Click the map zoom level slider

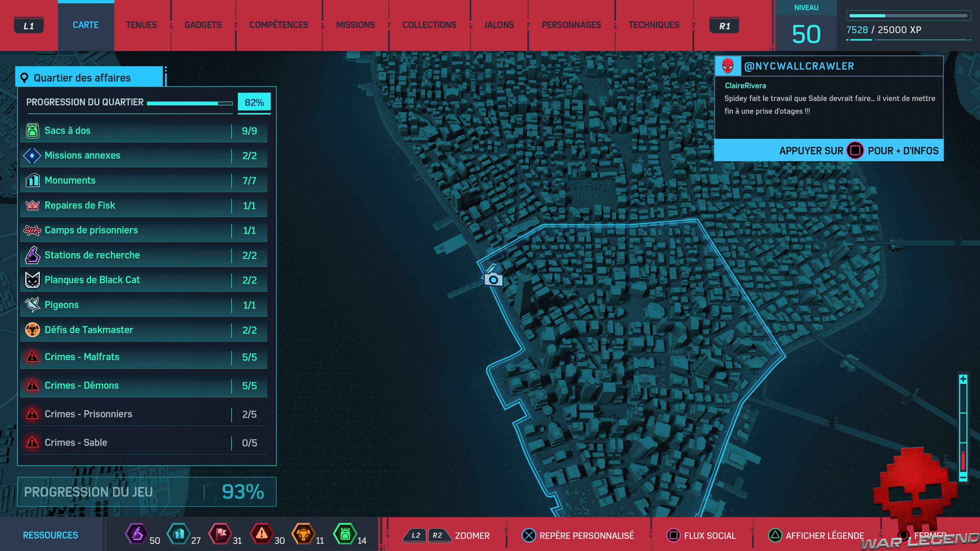(963, 428)
